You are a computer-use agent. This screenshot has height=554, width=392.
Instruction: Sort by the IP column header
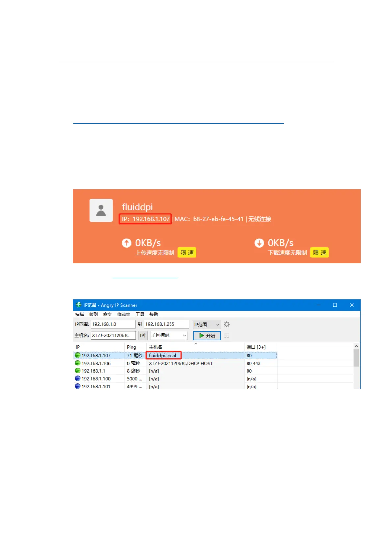[99, 347]
